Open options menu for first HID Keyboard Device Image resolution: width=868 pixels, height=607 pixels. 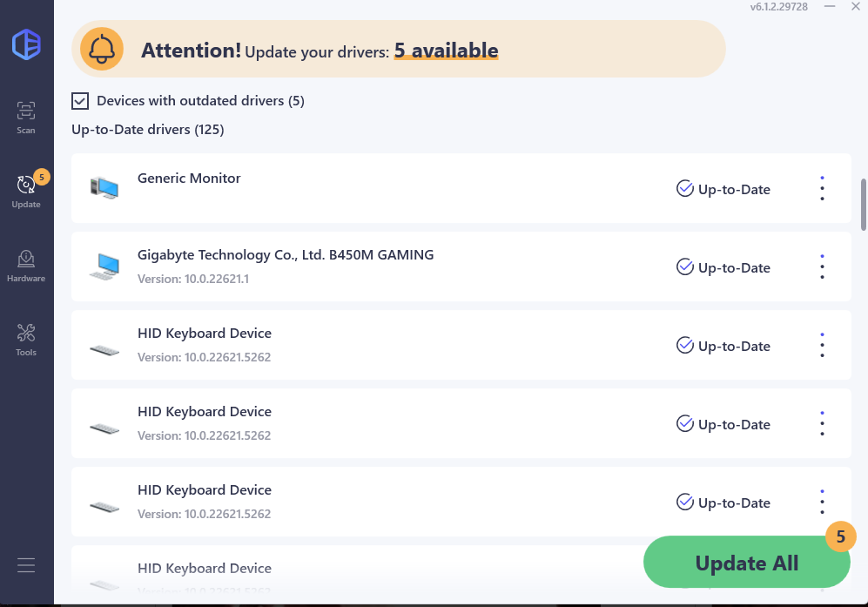click(822, 346)
